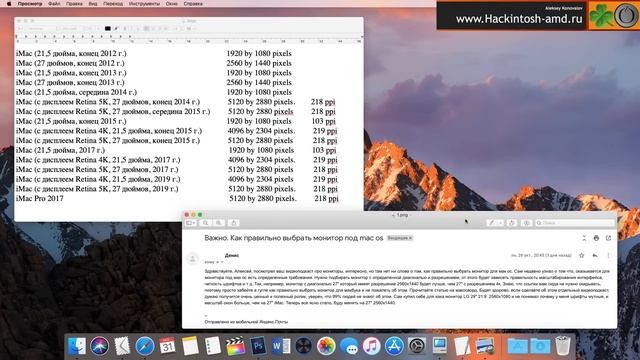Open Preview from the Dock

[x=485, y=346]
